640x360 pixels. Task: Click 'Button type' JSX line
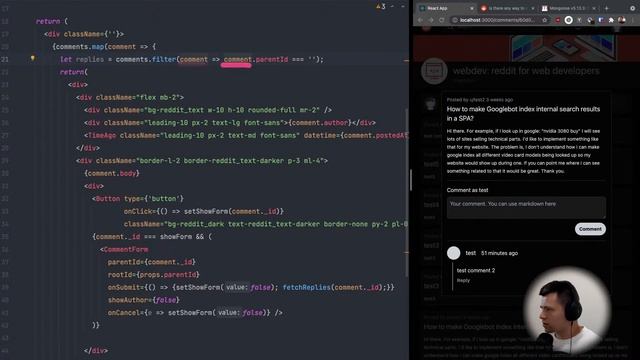pos(138,199)
